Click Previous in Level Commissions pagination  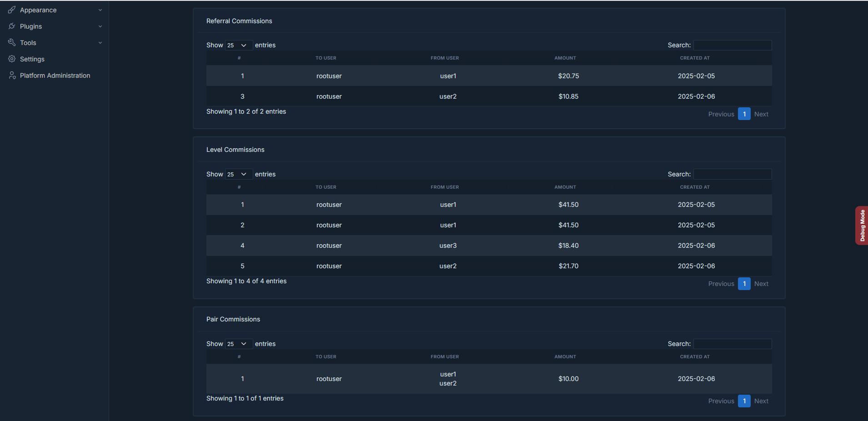(721, 283)
